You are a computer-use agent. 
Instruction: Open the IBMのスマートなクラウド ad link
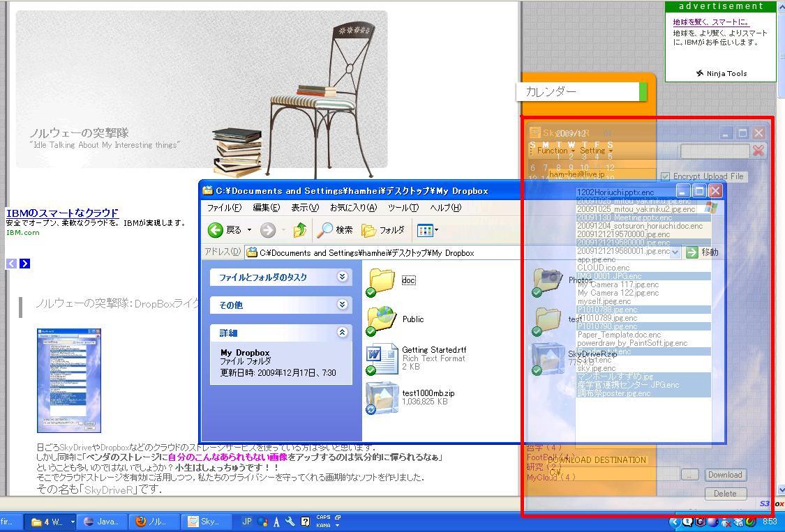point(62,213)
